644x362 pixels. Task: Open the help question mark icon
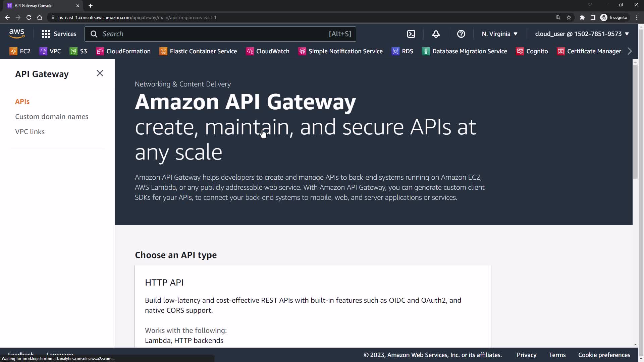coord(461,34)
